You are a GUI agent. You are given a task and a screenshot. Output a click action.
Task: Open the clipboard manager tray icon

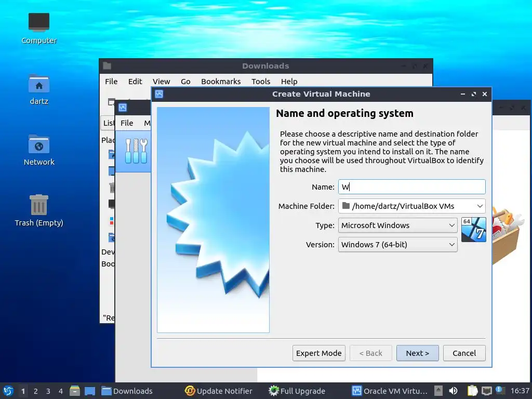tap(472, 391)
